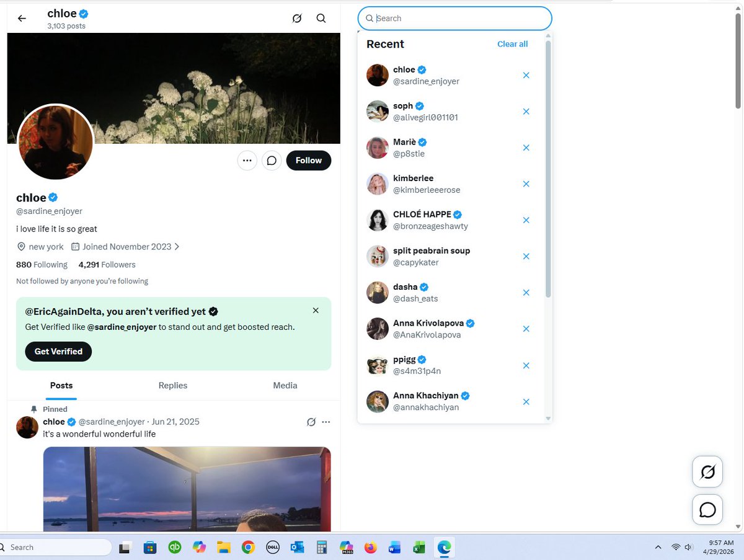
Task: Focus the X Search input field
Action: [x=455, y=19]
